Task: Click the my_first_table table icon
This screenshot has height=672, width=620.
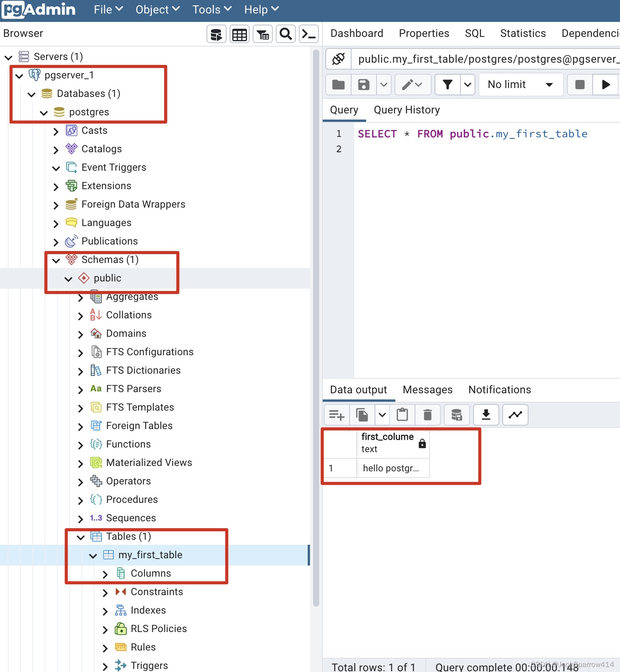Action: point(108,555)
